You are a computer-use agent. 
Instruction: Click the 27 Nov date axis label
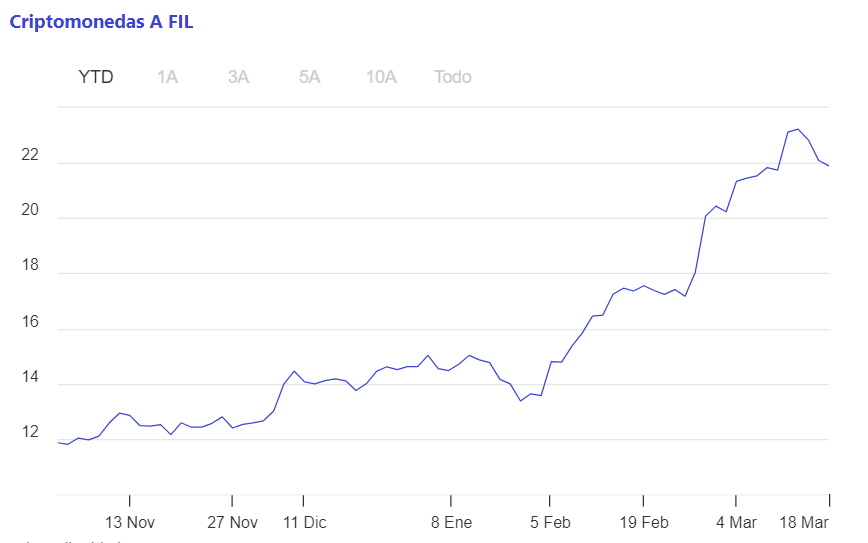point(232,522)
